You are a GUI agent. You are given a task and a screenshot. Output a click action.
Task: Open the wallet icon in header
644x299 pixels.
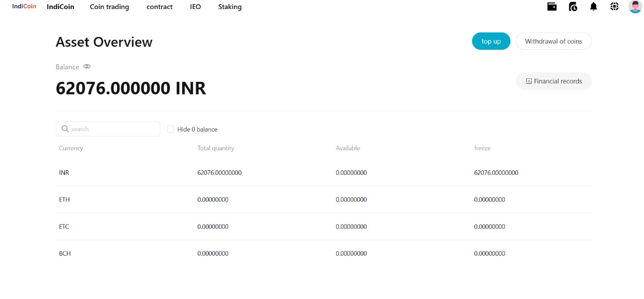point(552,7)
